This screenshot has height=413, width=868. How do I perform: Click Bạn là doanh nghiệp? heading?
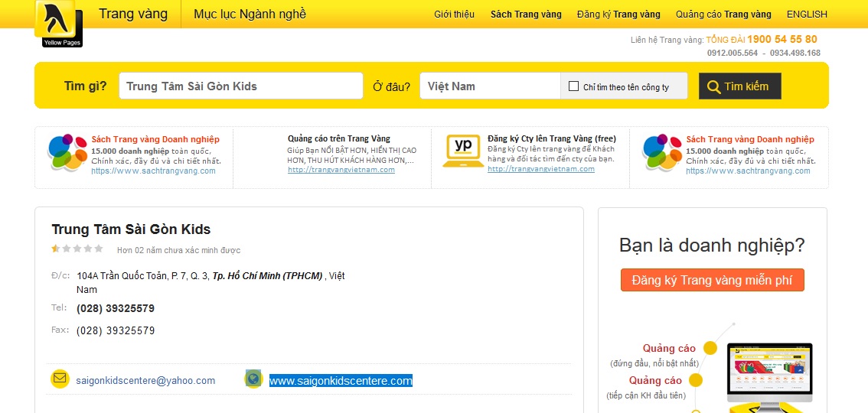coord(712,246)
